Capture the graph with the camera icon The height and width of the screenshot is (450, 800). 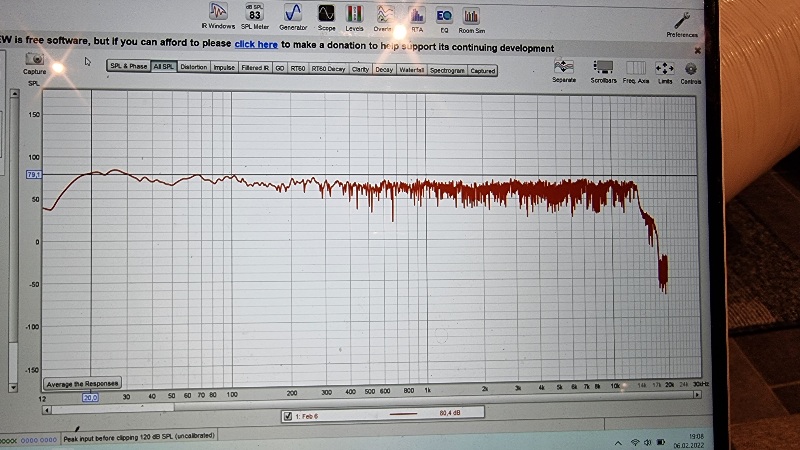coord(34,62)
